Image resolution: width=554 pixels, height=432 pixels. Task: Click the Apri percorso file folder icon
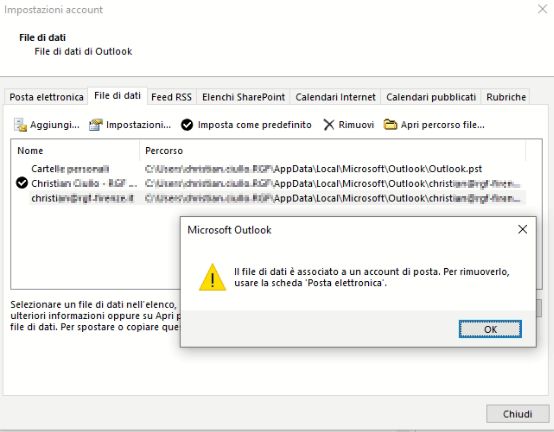coord(390,125)
